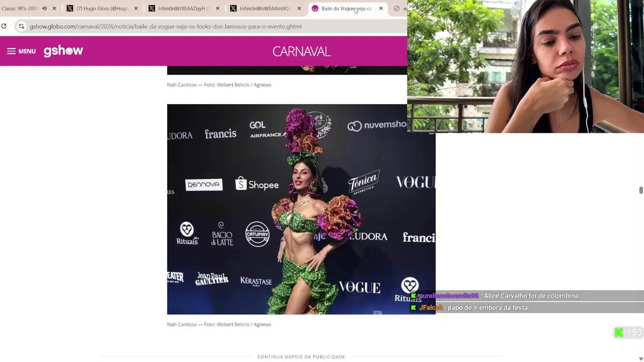Screen dimensions: 644x362
Task: Close the Baile da Vogue tab
Action: pos(381,9)
